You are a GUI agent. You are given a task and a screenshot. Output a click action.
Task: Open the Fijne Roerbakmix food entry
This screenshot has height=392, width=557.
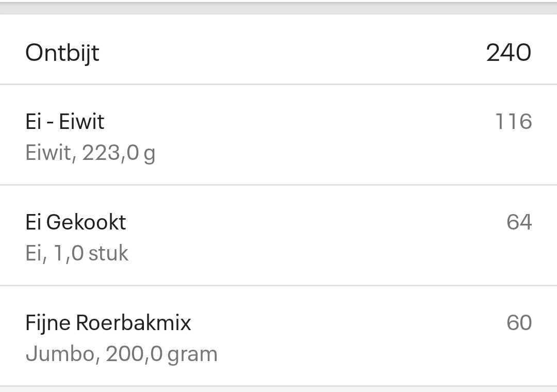click(x=108, y=323)
